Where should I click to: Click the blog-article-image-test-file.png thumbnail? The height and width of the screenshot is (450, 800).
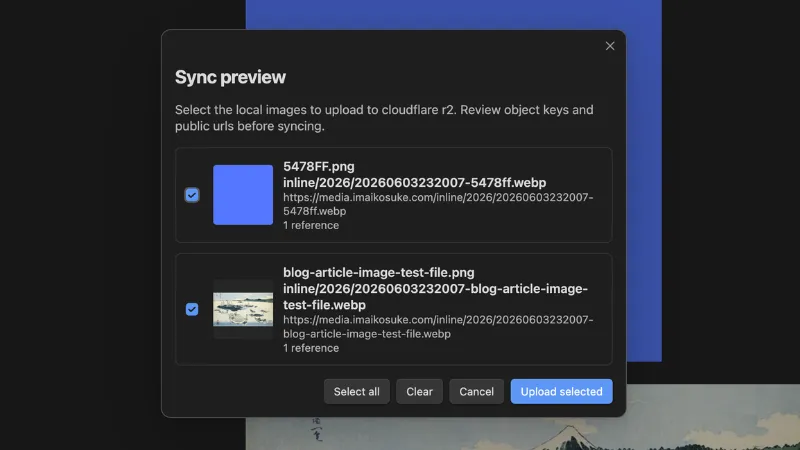[x=243, y=309]
